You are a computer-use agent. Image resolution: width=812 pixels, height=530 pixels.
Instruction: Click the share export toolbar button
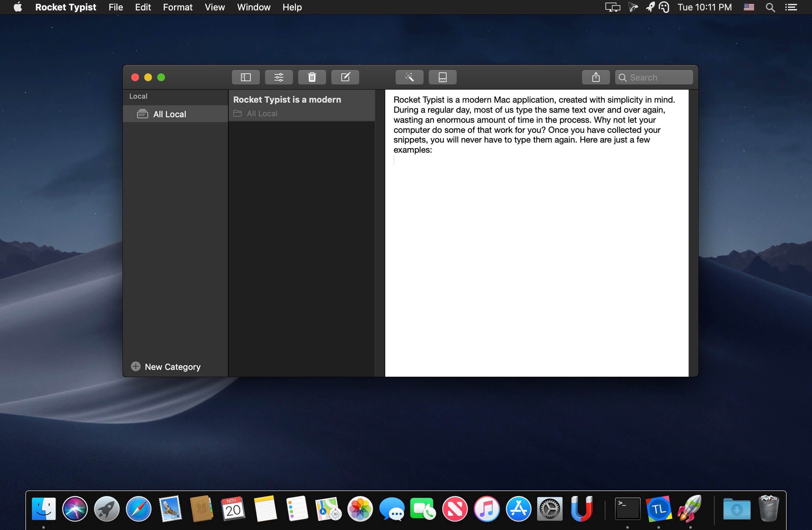click(x=596, y=77)
